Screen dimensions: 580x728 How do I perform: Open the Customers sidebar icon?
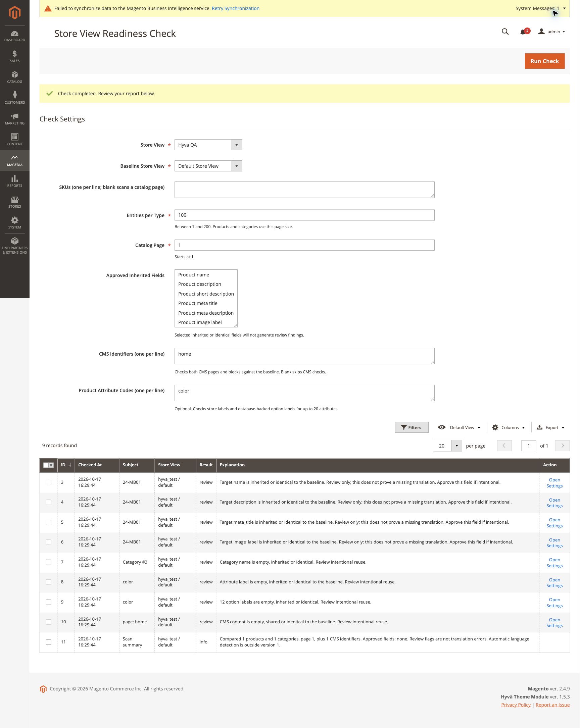coord(14,98)
